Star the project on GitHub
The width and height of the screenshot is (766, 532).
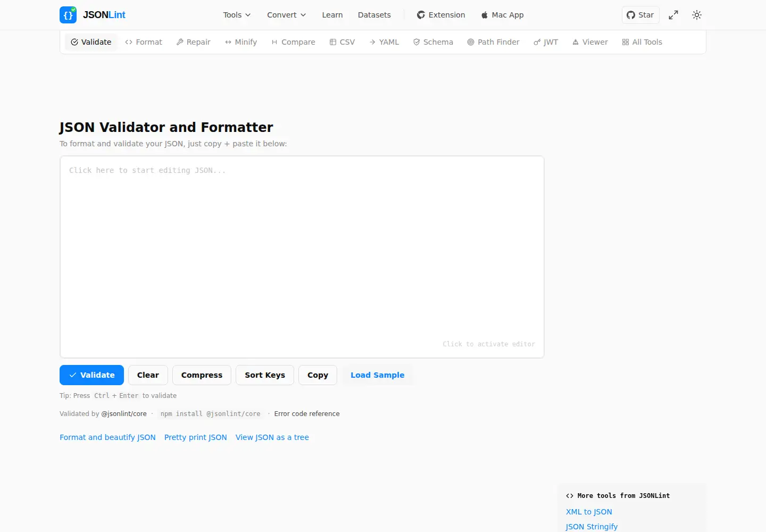click(640, 15)
